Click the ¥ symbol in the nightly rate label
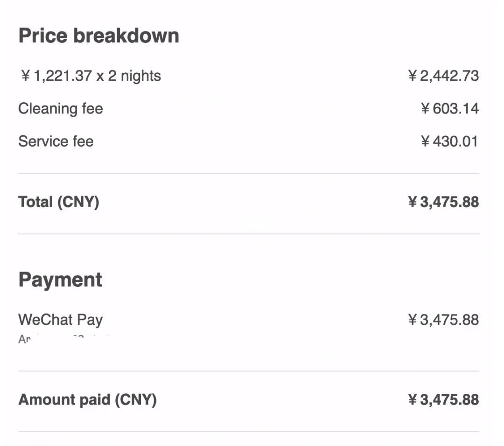The height and width of the screenshot is (446, 504). point(26,76)
